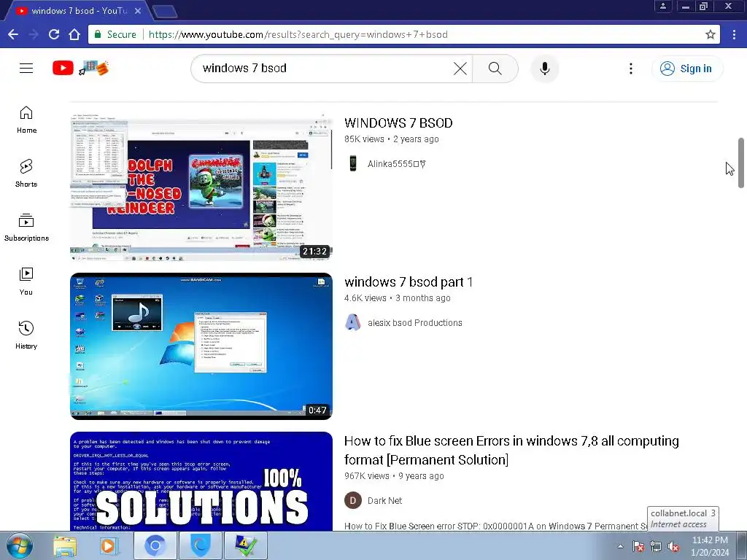Open the network tray icon

pos(656,546)
